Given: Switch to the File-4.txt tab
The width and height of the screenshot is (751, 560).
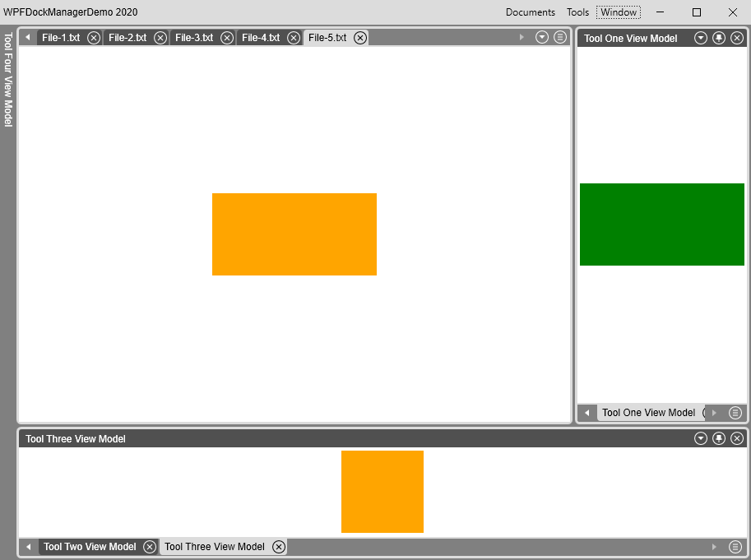Looking at the screenshot, I should click(261, 38).
